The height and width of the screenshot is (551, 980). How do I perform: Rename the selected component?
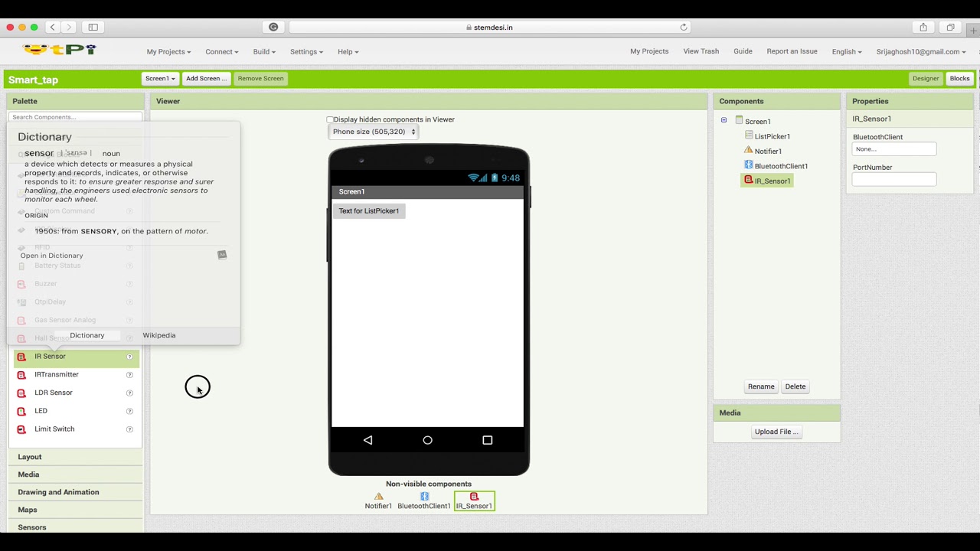(761, 386)
